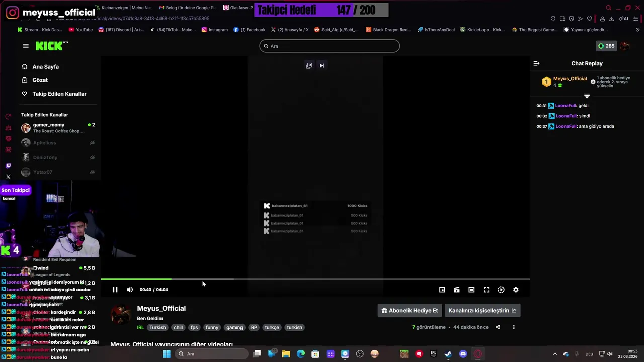Select the gaming tag
The image size is (644, 362).
click(x=234, y=327)
